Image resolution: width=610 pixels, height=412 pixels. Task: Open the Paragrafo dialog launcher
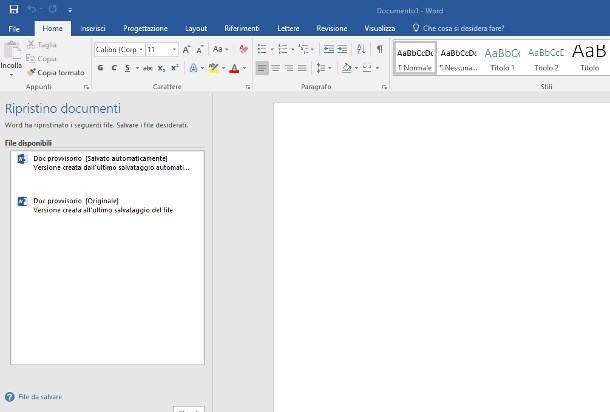384,87
